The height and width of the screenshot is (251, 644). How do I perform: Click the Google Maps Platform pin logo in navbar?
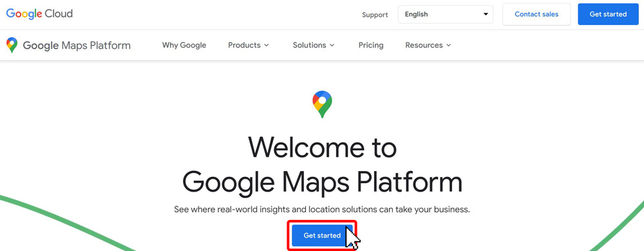[12, 45]
